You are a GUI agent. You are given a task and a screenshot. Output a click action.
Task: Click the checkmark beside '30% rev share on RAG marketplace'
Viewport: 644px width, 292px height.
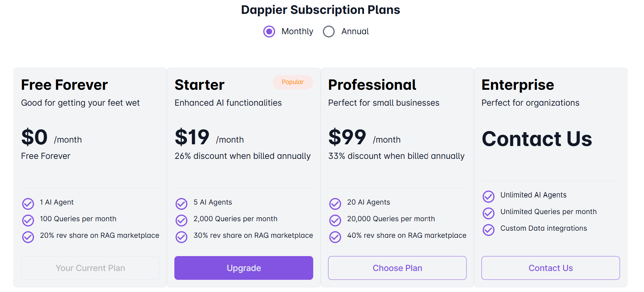(x=181, y=237)
